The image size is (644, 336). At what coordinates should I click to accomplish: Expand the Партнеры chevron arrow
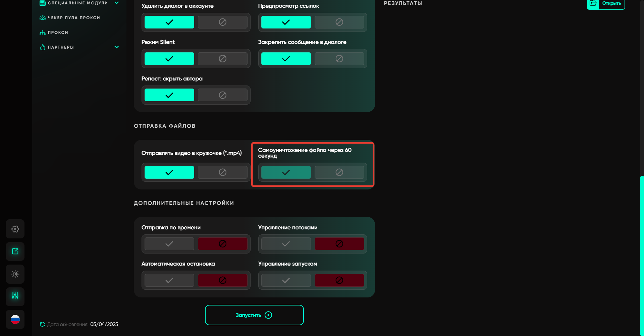coord(117,47)
